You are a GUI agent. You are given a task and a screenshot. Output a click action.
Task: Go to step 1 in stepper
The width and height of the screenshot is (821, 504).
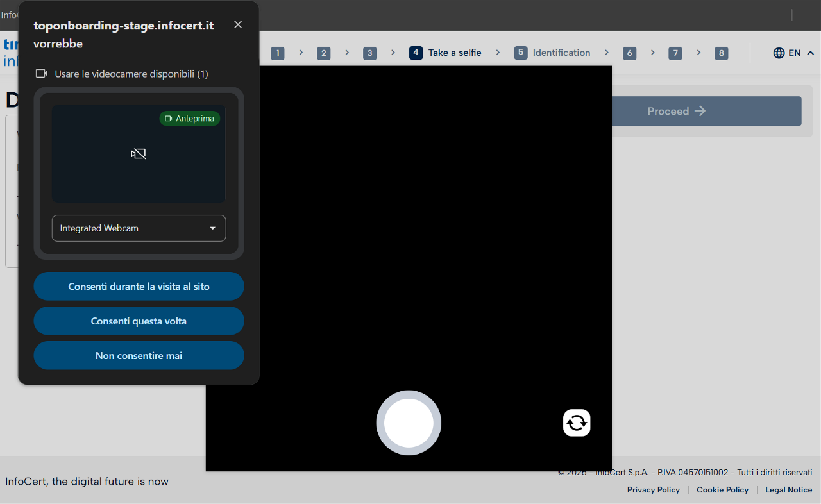277,53
